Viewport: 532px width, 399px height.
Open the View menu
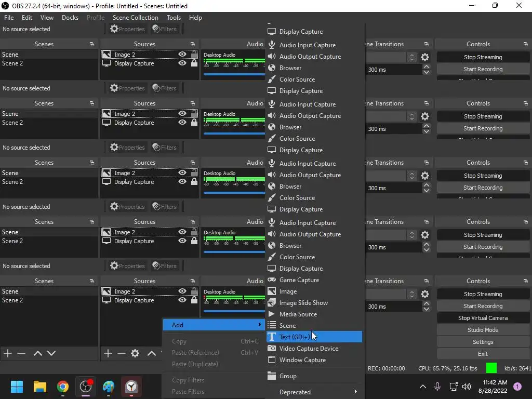(47, 17)
